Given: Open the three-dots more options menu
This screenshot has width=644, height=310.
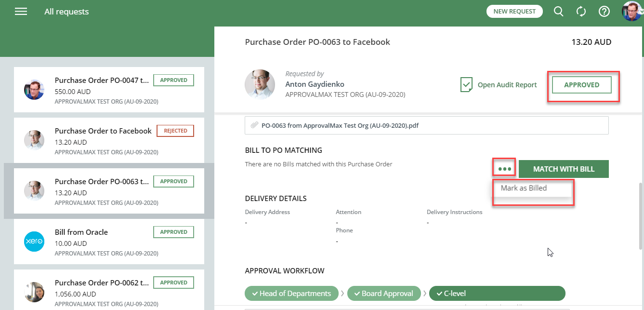Looking at the screenshot, I should (x=504, y=169).
